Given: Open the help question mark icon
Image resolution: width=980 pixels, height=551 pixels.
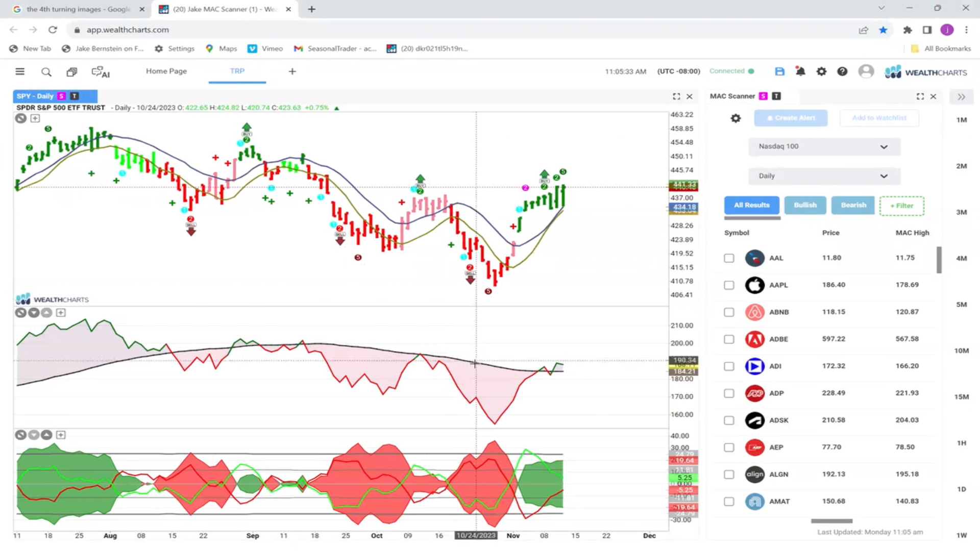Looking at the screenshot, I should tap(842, 71).
